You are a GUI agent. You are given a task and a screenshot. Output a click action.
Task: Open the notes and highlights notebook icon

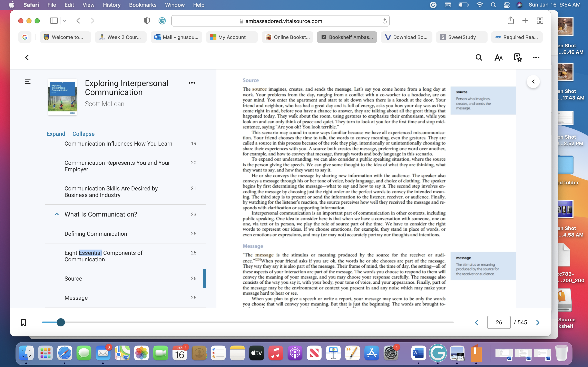point(518,57)
